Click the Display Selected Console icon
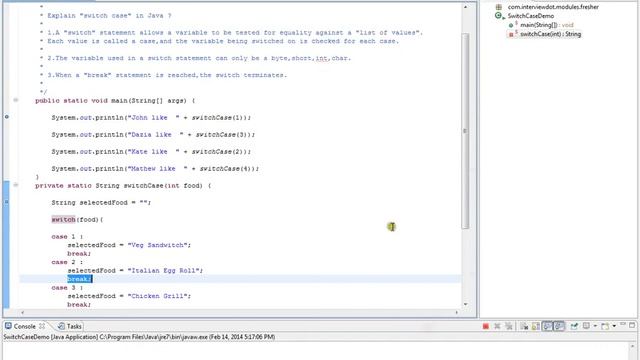 coord(587,325)
